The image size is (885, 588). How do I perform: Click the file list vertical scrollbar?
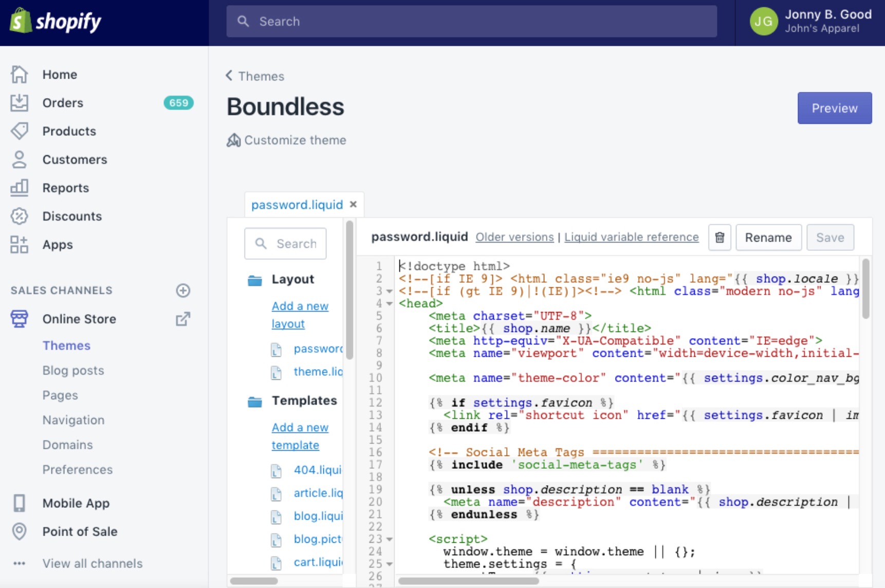coord(349,290)
